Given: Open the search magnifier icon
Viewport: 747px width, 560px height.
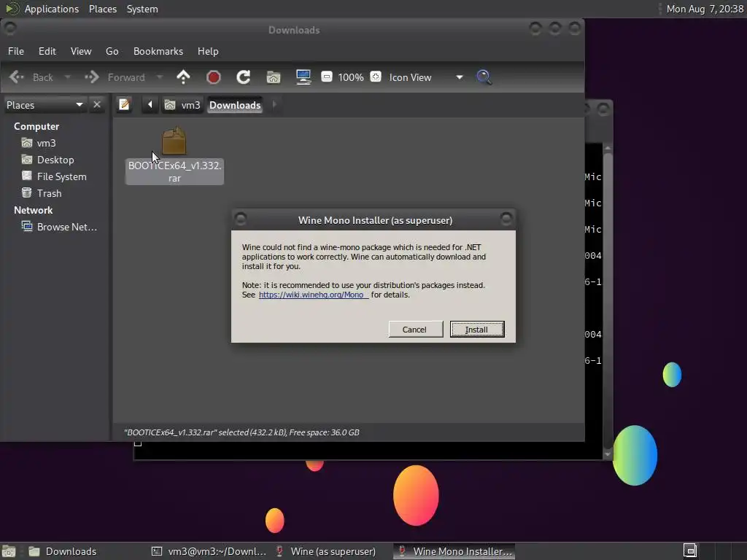Looking at the screenshot, I should pos(484,77).
